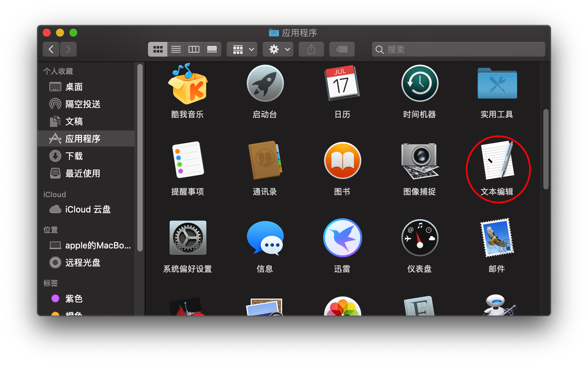Select the partially visible Preview app icon

point(265,307)
